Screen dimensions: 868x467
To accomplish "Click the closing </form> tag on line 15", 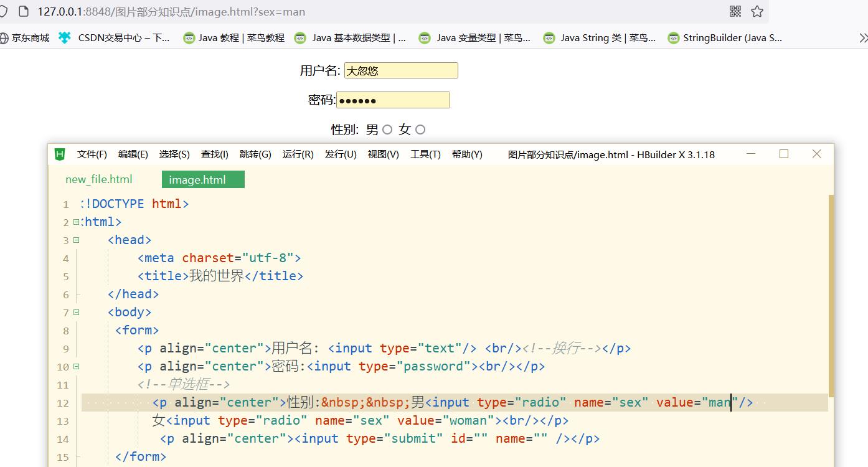I will coord(141,456).
